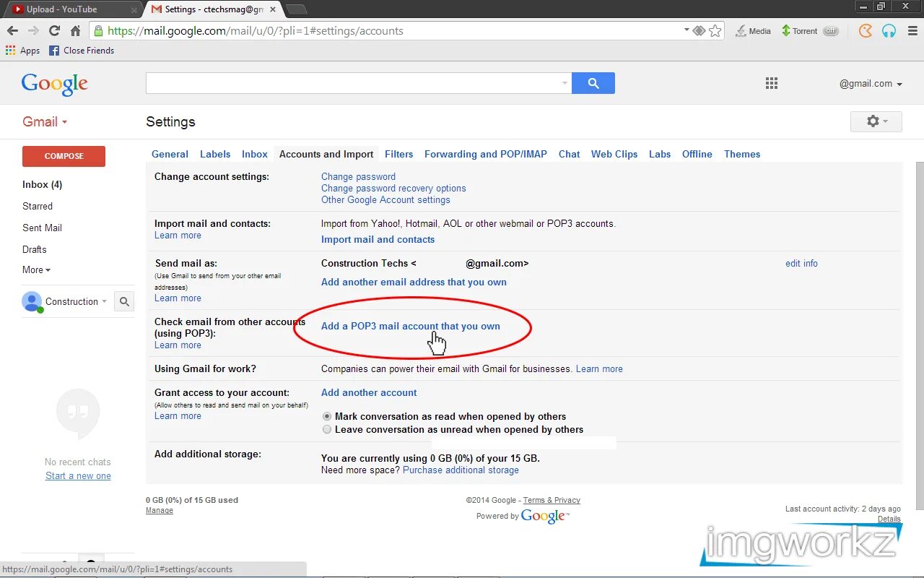Click the Google logo

[x=55, y=84]
